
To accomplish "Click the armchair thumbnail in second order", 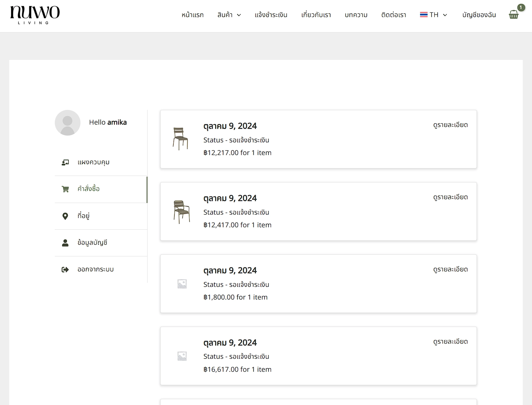I will click(181, 212).
